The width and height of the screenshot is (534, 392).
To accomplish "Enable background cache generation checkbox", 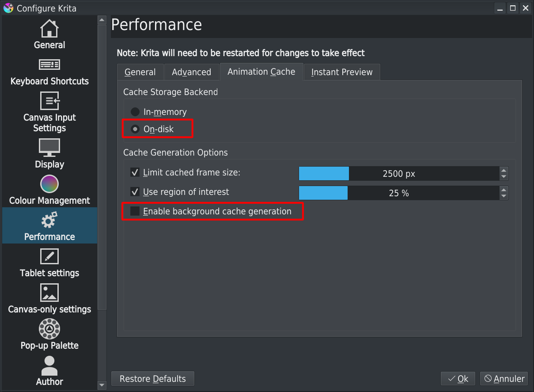I will click(x=135, y=211).
